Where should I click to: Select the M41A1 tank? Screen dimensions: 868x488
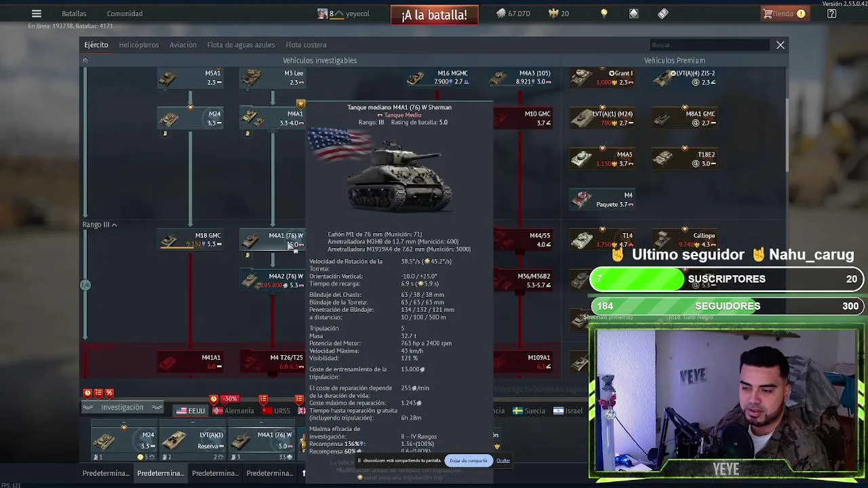tap(190, 362)
